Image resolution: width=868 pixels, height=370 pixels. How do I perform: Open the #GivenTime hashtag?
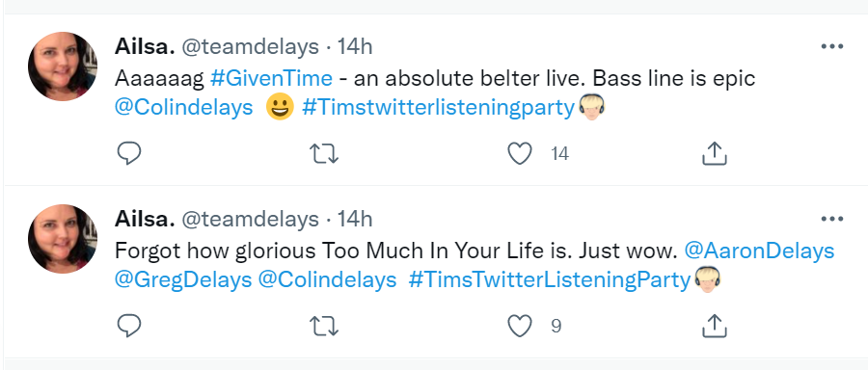[271, 79]
